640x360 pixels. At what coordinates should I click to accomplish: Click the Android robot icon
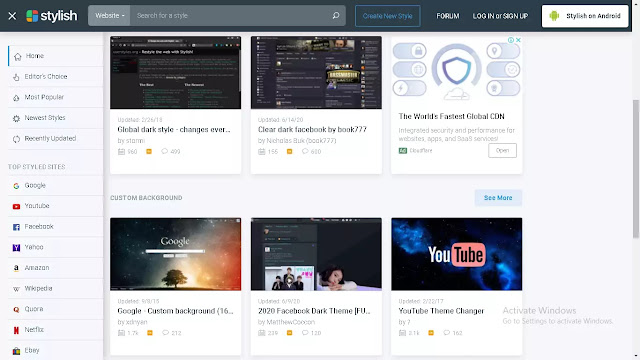click(x=554, y=16)
